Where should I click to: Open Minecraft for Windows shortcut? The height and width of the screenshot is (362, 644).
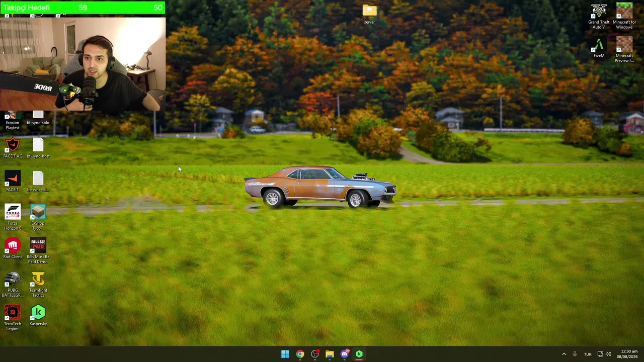pos(624,17)
